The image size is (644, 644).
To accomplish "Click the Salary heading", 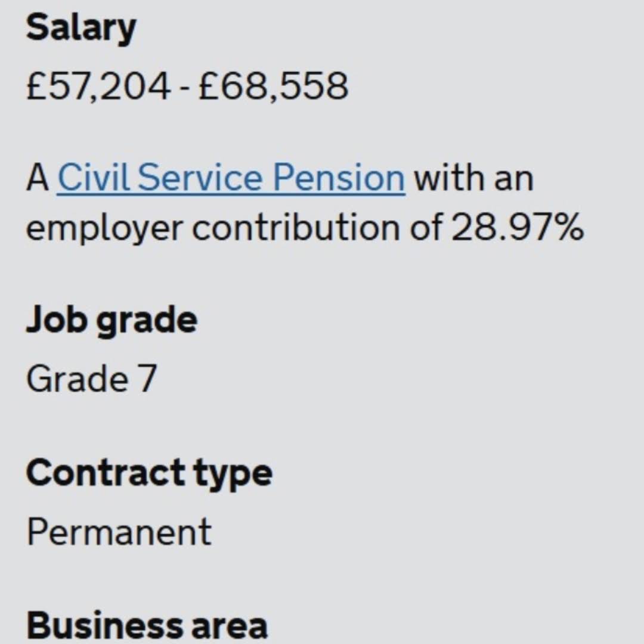I will [x=81, y=29].
